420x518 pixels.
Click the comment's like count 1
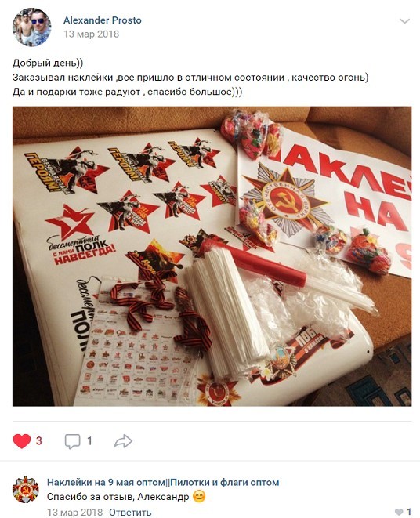point(409,512)
